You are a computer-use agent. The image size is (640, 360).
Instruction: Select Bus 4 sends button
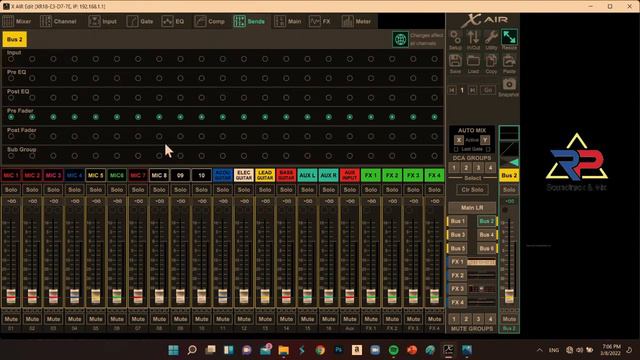[x=487, y=235]
